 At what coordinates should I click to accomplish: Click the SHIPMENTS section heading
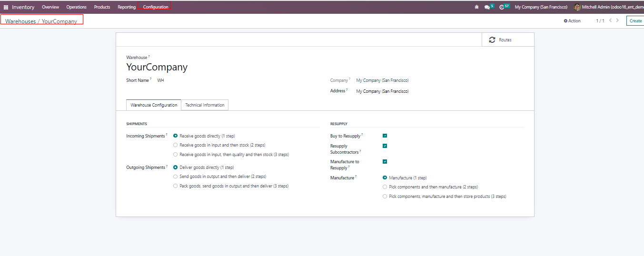137,124
